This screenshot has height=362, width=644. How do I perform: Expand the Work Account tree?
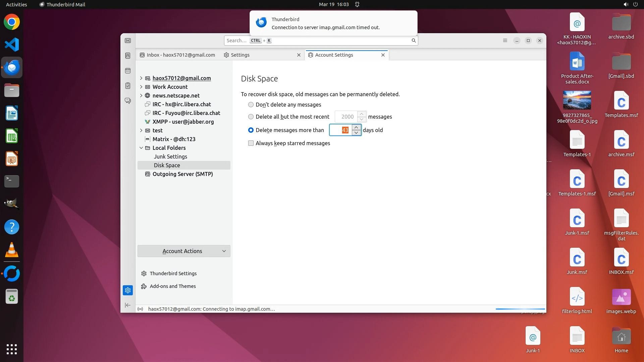point(141,87)
